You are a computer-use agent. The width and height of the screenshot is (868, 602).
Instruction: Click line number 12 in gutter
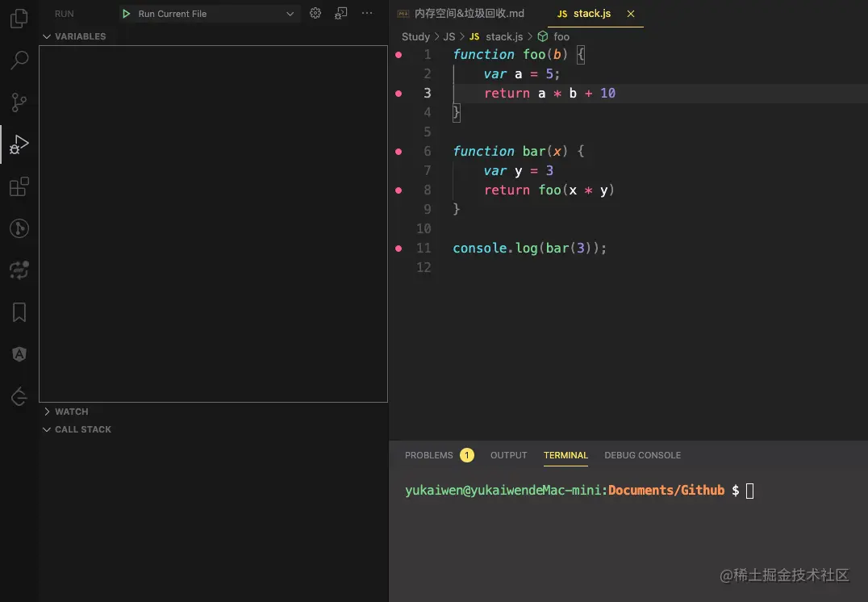[424, 267]
